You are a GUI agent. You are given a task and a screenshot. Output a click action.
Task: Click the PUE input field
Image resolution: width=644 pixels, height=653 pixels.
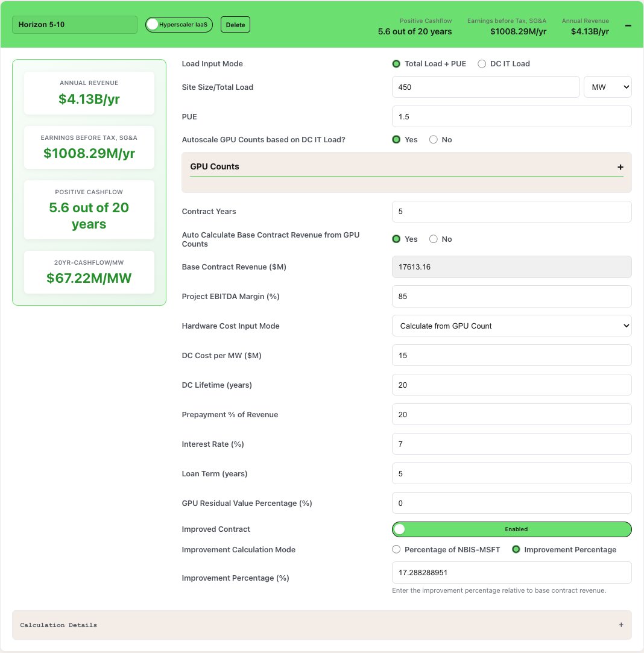[511, 116]
